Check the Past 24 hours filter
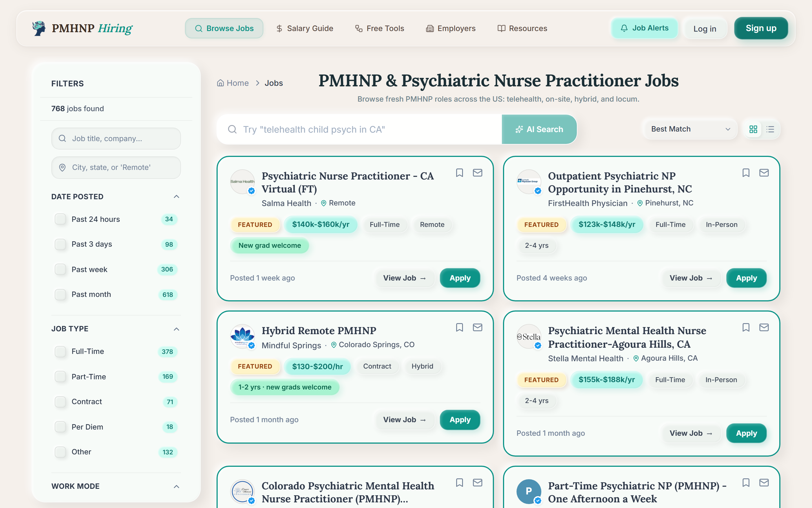This screenshot has width=812, height=508. coord(60,219)
